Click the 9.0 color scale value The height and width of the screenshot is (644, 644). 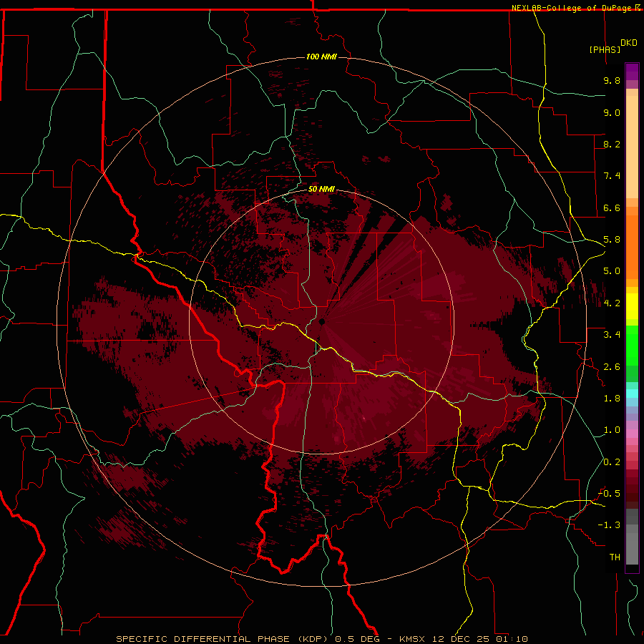click(x=612, y=112)
